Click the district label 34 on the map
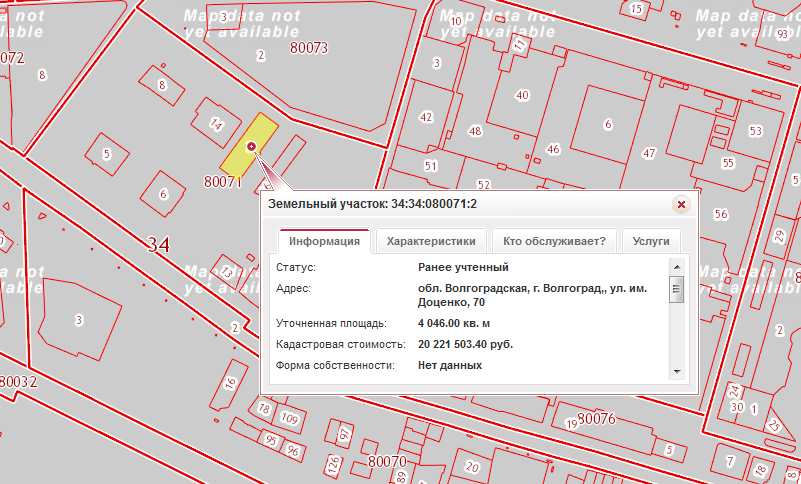This screenshot has height=484, width=801. pyautogui.click(x=158, y=244)
